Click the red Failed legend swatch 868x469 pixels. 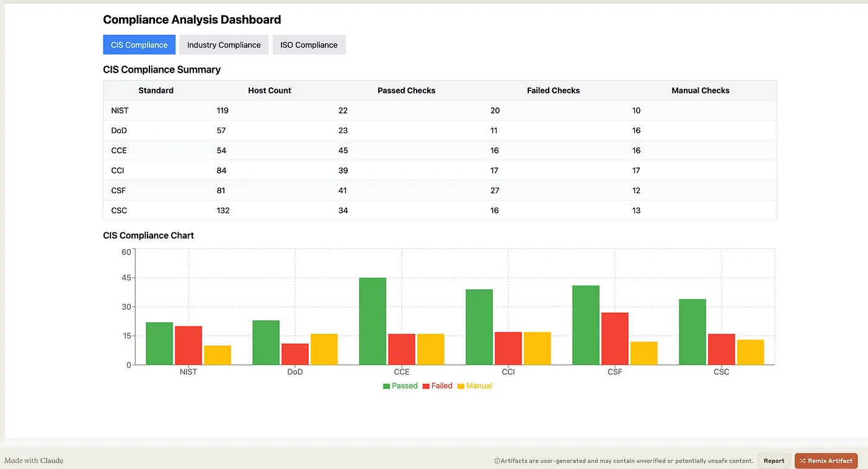[x=427, y=386]
